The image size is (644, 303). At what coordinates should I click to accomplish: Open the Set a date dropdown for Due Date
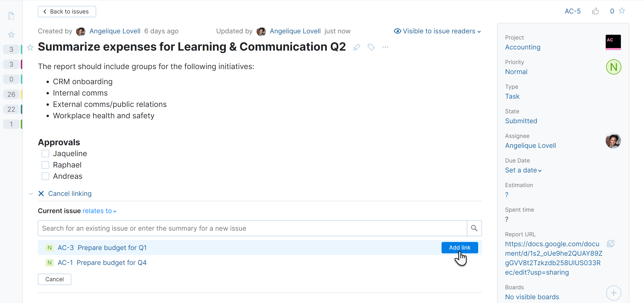point(523,170)
